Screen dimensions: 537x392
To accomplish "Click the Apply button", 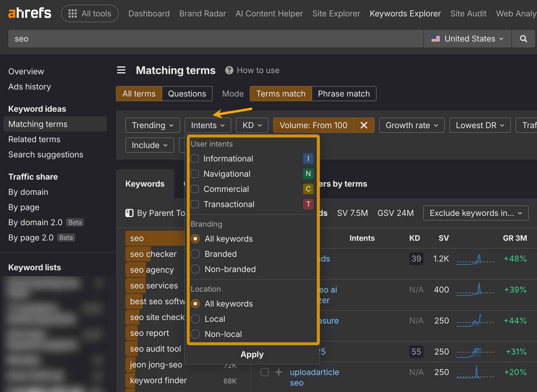I will 252,354.
